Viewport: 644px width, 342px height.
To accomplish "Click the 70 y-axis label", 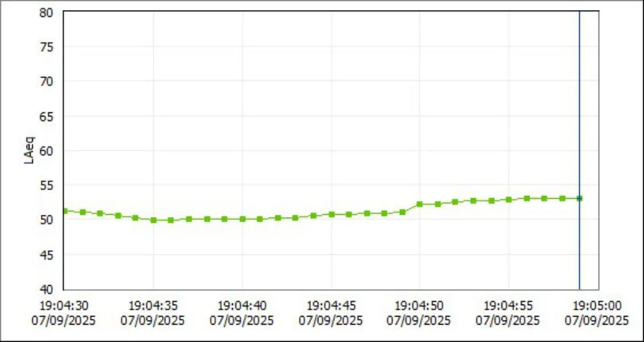I will [x=46, y=82].
